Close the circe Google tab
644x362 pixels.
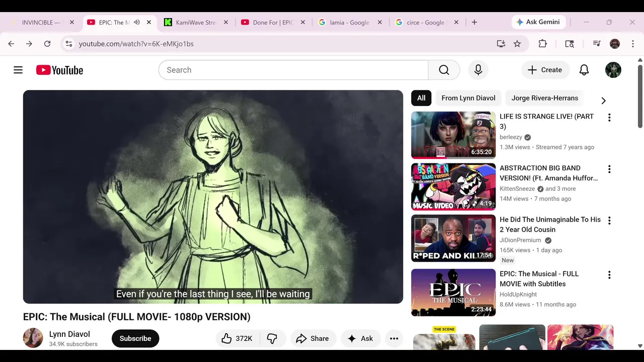pyautogui.click(x=456, y=22)
